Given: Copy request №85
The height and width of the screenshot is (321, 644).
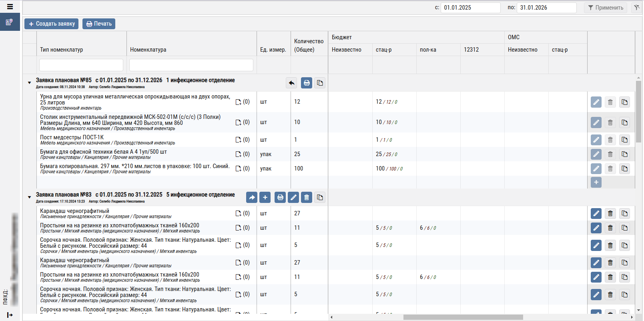Looking at the screenshot, I should [x=320, y=83].
